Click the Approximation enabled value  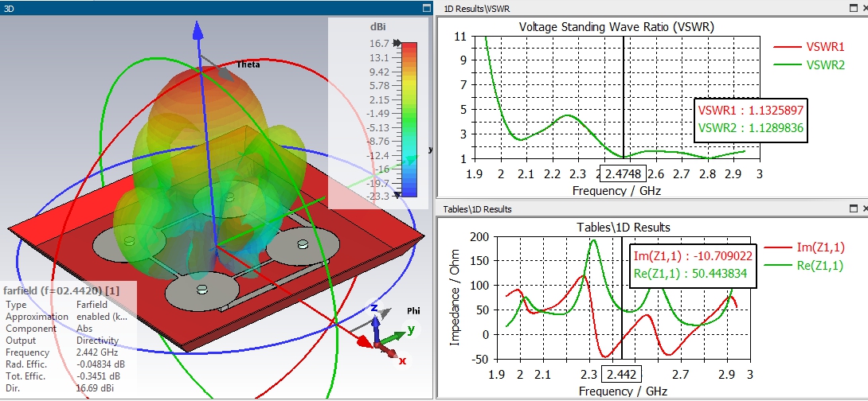pos(102,317)
